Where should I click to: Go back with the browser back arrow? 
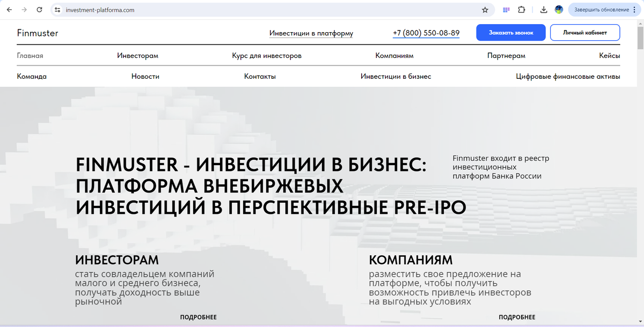[x=10, y=10]
